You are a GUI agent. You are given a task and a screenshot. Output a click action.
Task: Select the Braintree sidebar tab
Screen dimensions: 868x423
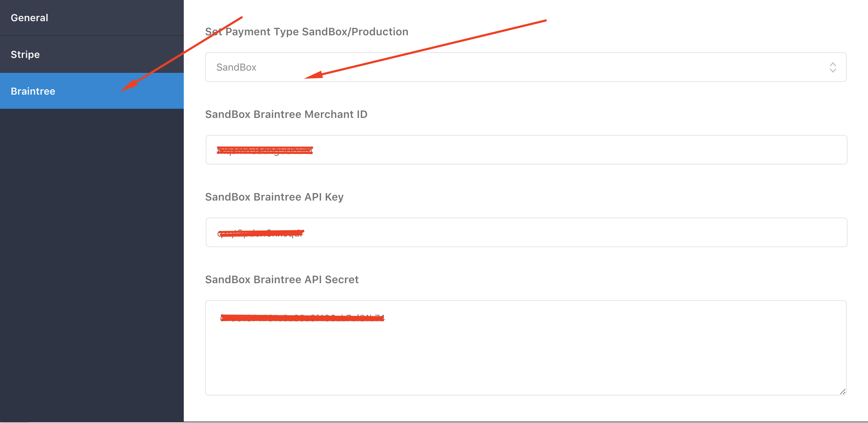click(33, 91)
